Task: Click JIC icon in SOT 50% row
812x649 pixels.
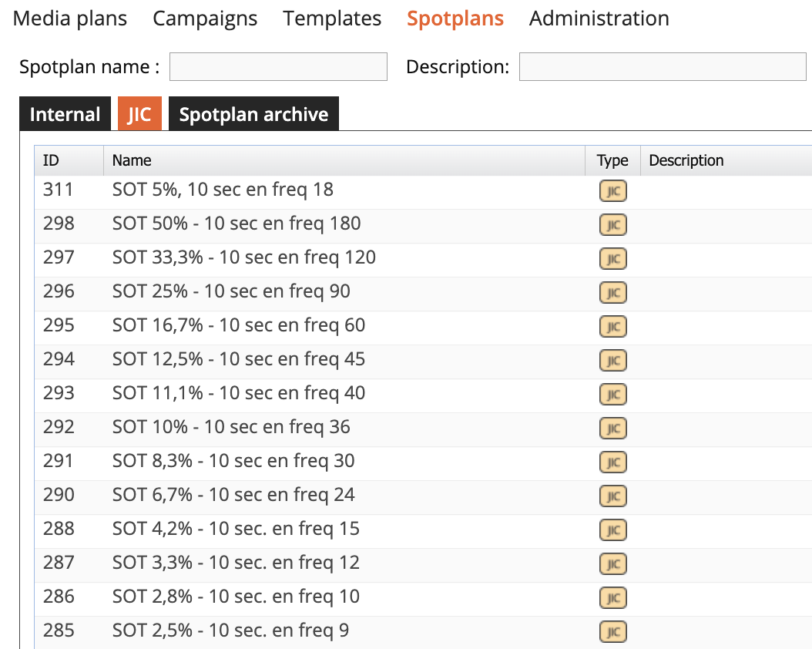Action: (x=613, y=225)
